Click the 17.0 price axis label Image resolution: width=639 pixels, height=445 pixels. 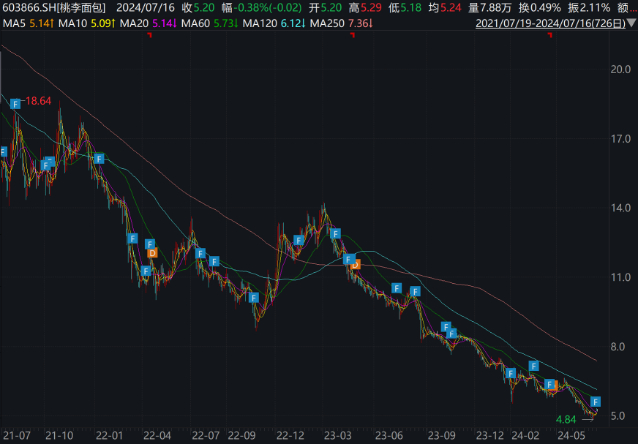click(620, 139)
